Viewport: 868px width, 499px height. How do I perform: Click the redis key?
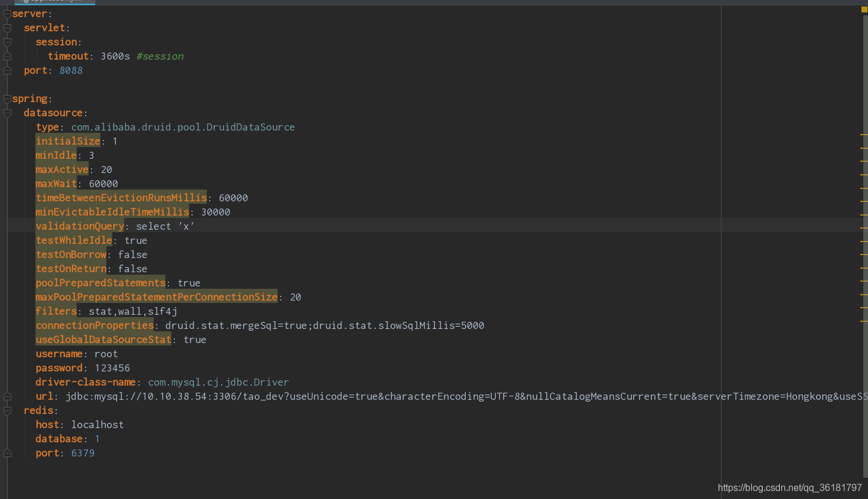coord(38,410)
